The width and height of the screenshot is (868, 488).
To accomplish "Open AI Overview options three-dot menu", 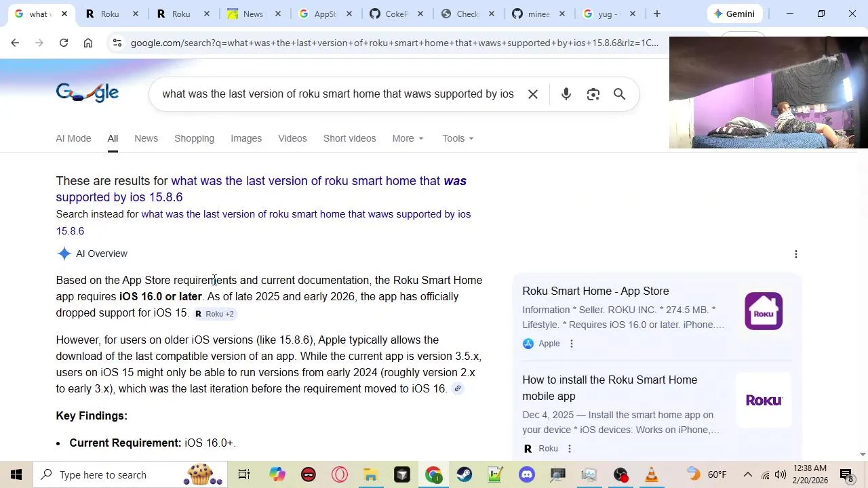I will click(796, 254).
